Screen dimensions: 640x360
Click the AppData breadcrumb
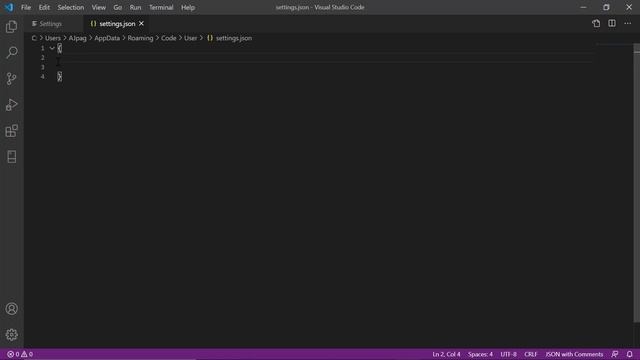click(x=107, y=38)
